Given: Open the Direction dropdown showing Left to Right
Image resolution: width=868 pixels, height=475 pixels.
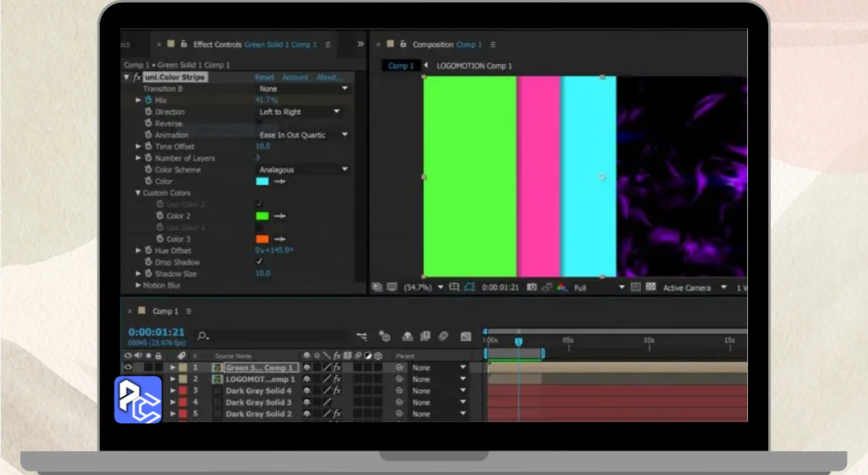Looking at the screenshot, I should point(300,112).
